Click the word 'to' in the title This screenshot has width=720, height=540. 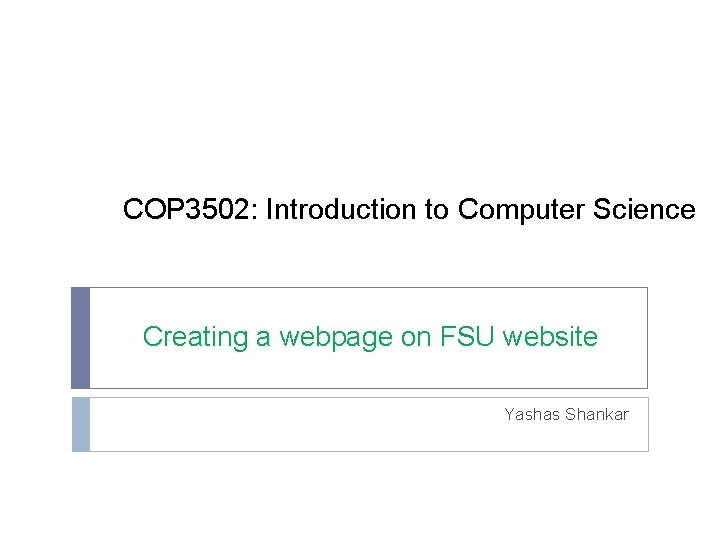tap(436, 210)
